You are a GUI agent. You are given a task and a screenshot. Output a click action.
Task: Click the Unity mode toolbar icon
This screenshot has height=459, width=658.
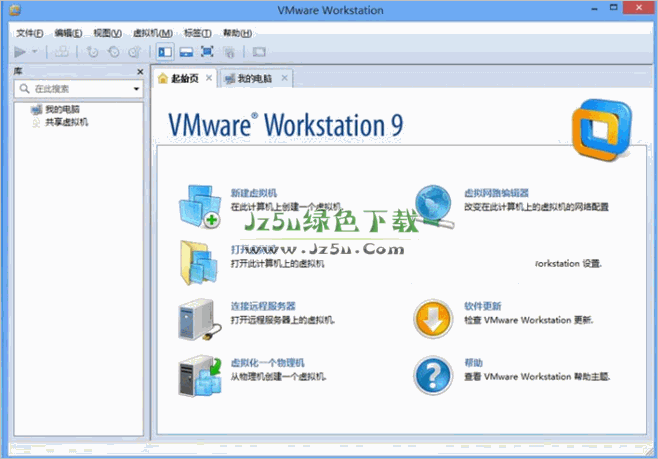229,52
